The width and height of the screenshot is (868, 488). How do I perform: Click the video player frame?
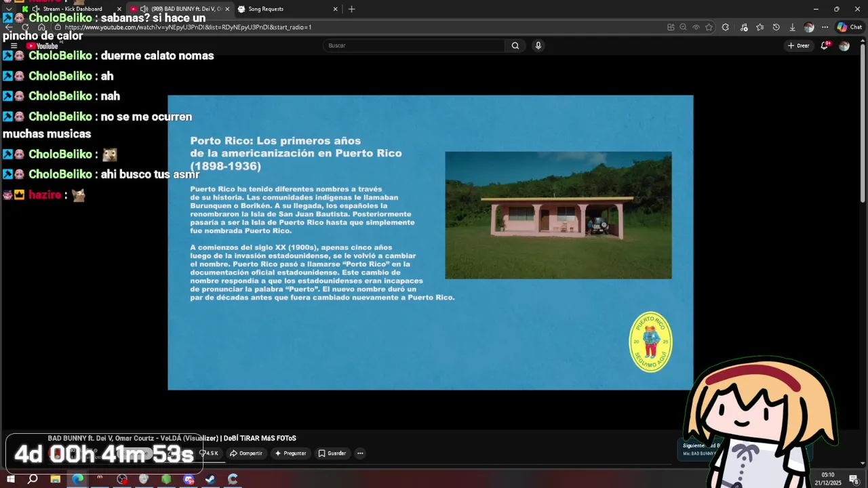click(431, 243)
